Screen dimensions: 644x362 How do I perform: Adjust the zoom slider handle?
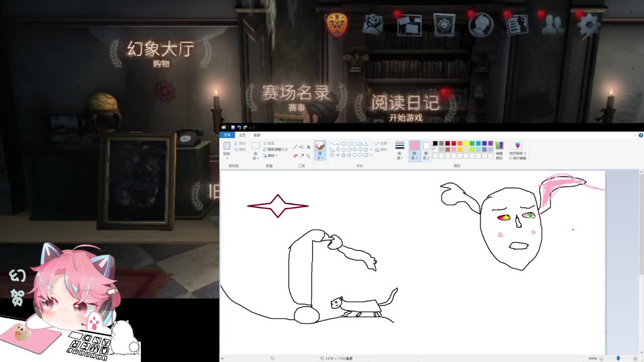click(618, 358)
